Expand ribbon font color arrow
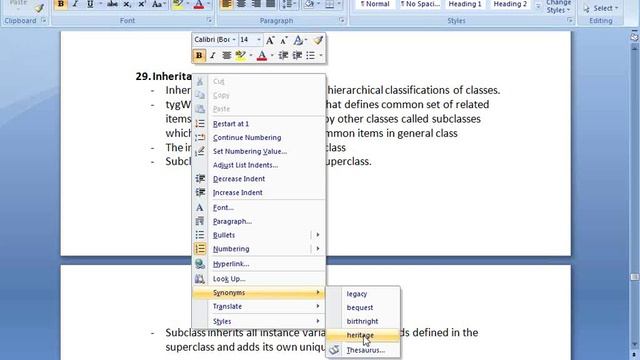The width and height of the screenshot is (640, 360). pos(208,4)
